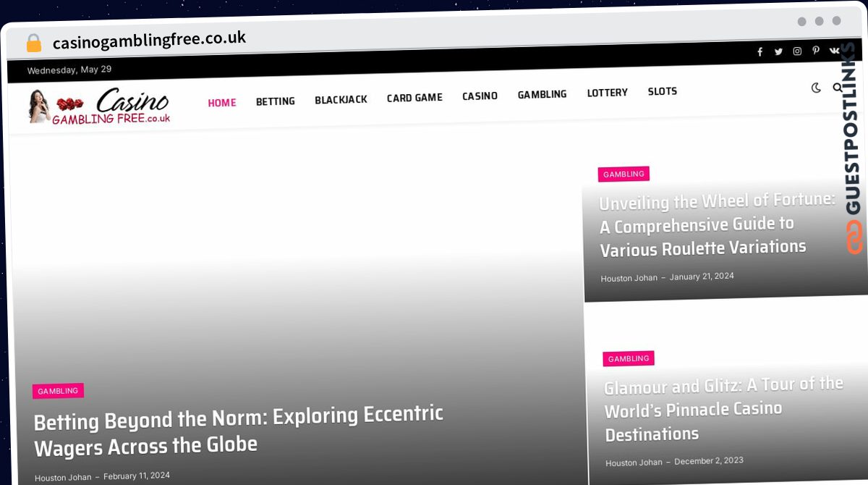
Task: Read the Eccentric Wagers article
Action: click(239, 430)
